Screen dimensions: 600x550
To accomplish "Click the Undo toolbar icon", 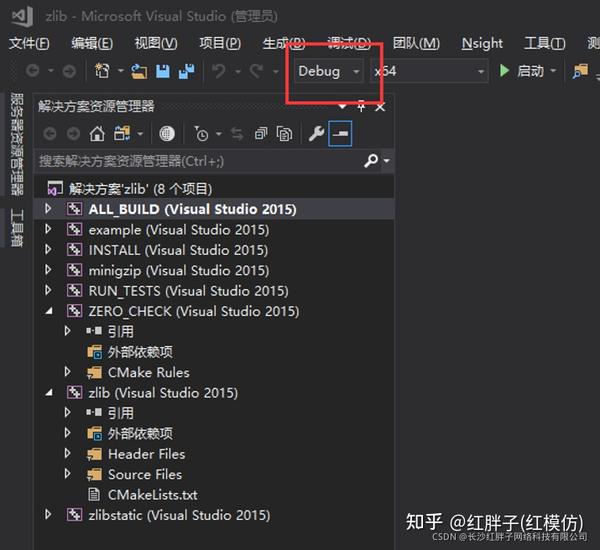I will (x=218, y=71).
